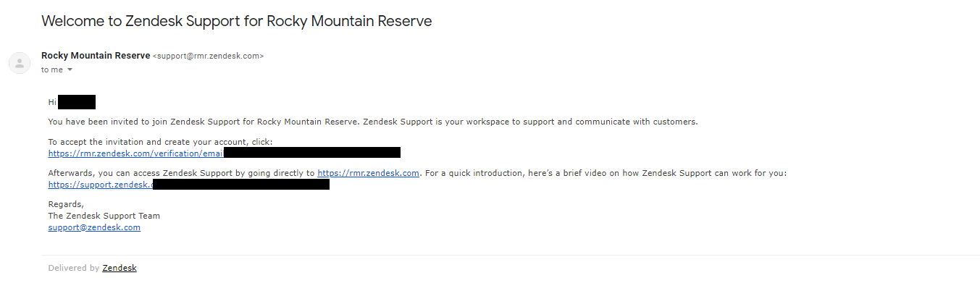Open the https://support.zendesk video introduction link

pyautogui.click(x=101, y=185)
